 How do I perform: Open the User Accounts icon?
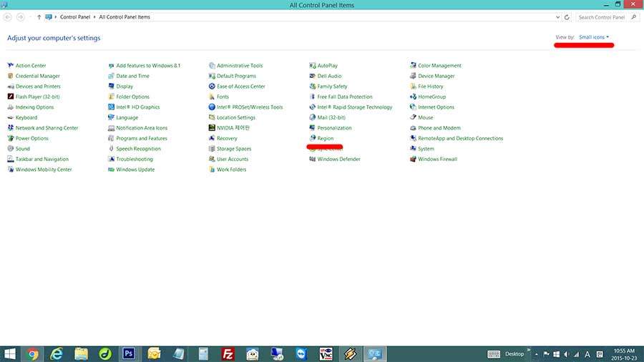[x=212, y=159]
